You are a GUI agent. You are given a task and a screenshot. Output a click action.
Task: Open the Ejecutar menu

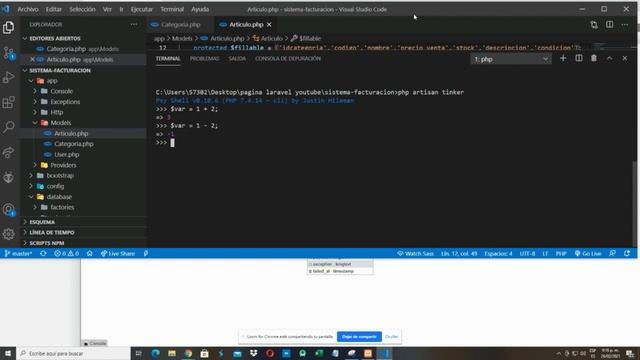point(142,9)
